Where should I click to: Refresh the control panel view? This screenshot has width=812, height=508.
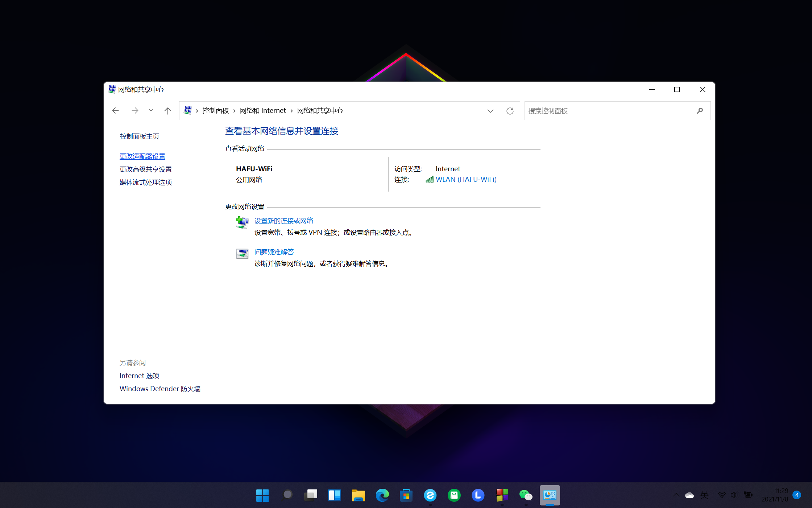tap(510, 111)
